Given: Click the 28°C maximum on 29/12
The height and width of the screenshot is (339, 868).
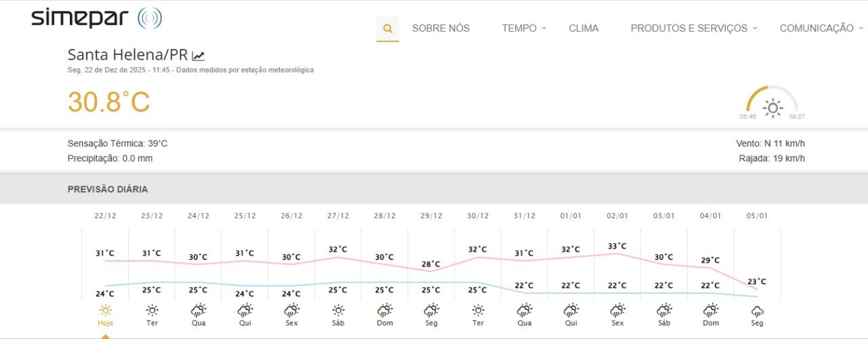Looking at the screenshot, I should pos(431,264).
